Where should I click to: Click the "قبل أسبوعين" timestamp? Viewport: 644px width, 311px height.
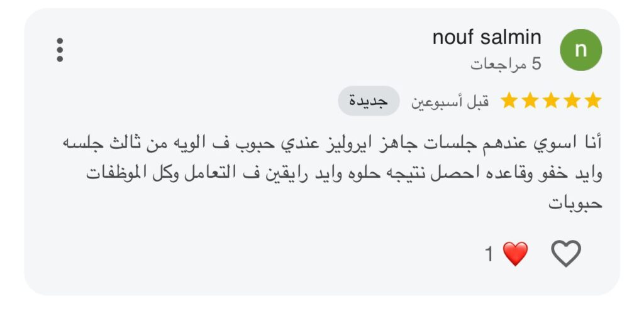tap(450, 101)
